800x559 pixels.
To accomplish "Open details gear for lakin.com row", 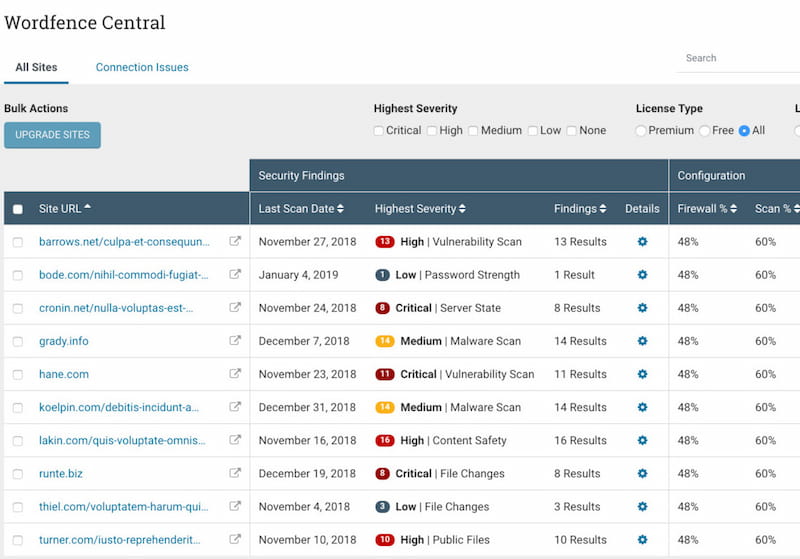I will pyautogui.click(x=642, y=440).
